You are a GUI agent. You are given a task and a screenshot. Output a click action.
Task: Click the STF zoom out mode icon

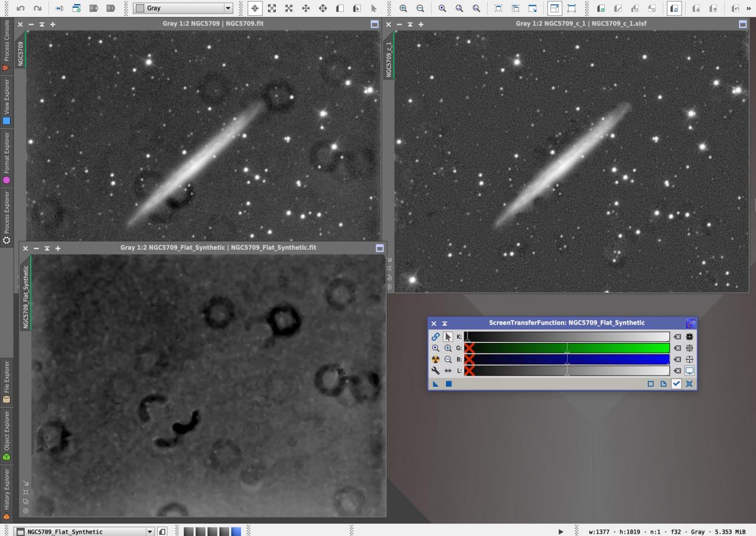(x=448, y=359)
